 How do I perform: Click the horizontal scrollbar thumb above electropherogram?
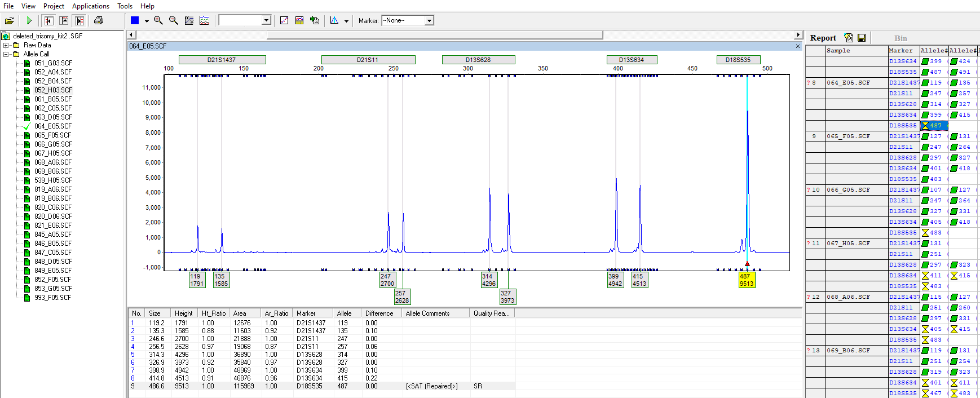tap(434, 35)
